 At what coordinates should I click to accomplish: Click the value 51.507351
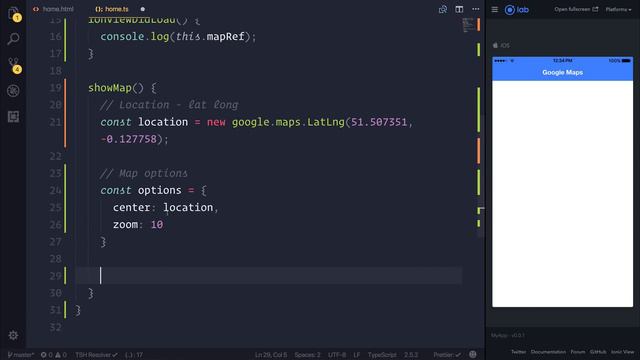point(379,122)
